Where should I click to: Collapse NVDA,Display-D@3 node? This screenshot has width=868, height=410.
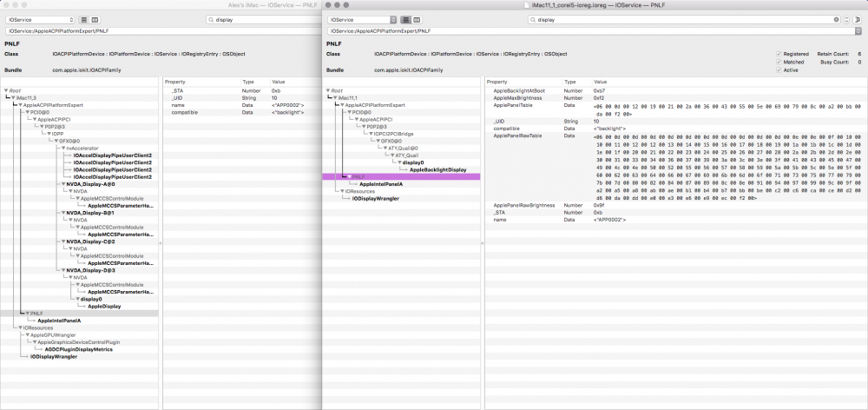[62, 270]
